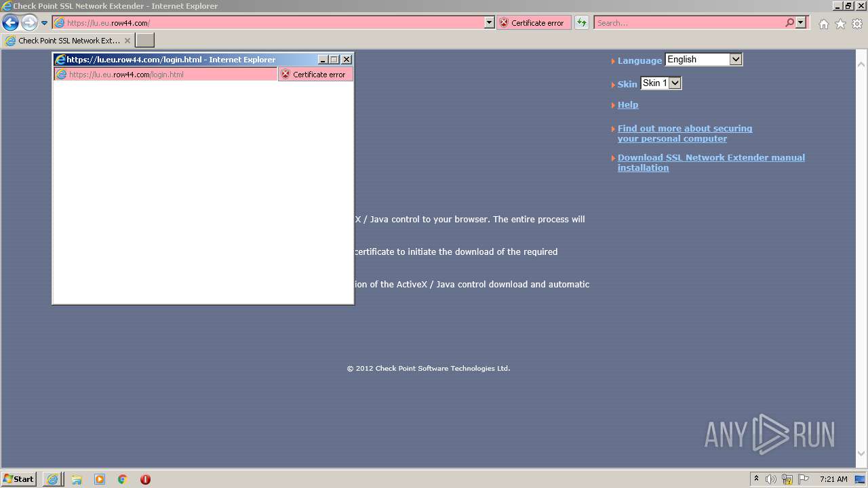Click the page icon in the popup address bar
868x488 pixels.
coord(61,75)
